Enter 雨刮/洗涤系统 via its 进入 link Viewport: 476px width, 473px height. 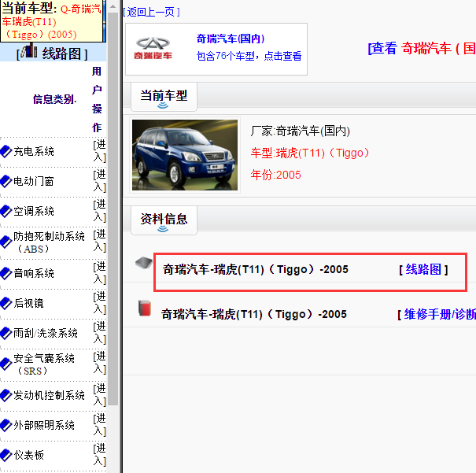(100, 334)
